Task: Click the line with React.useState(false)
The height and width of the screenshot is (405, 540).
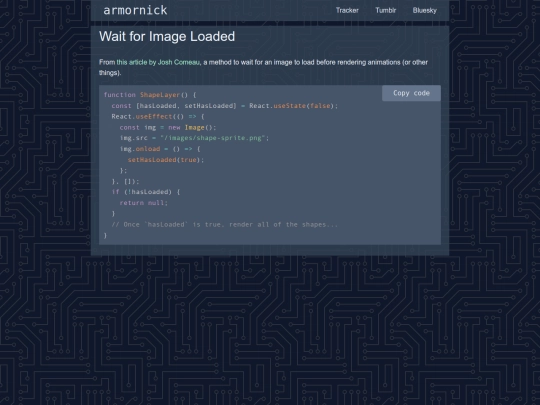Action: 225,106
